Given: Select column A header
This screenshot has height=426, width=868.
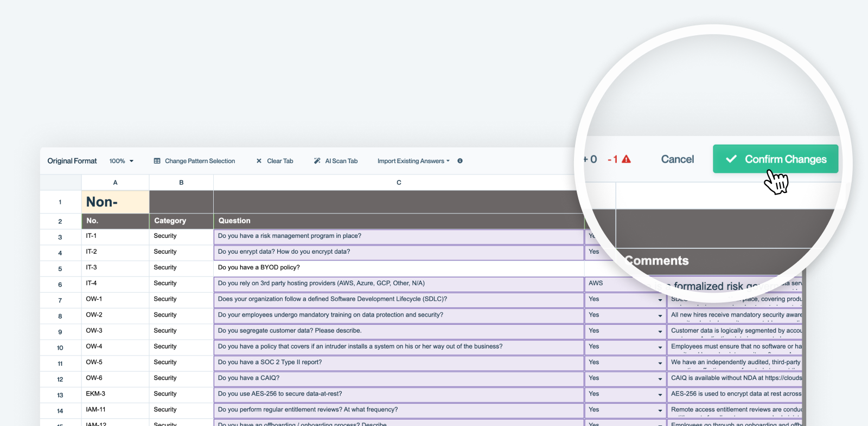Looking at the screenshot, I should tap(115, 183).
